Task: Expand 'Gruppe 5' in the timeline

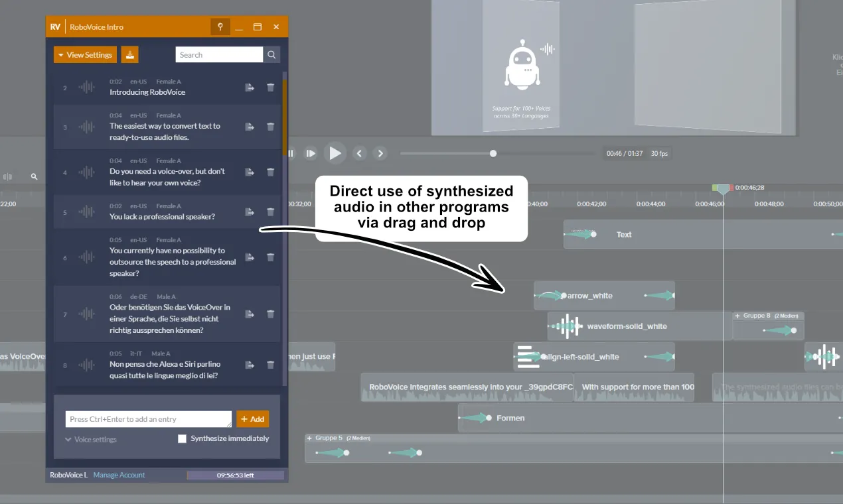Action: [x=309, y=438]
